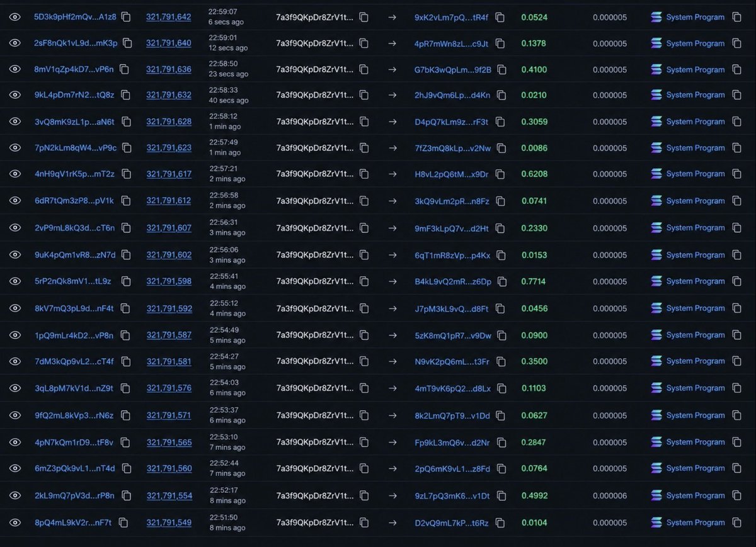Open recipient account 6qT1mR8zVp...p4Kx

click(x=452, y=255)
